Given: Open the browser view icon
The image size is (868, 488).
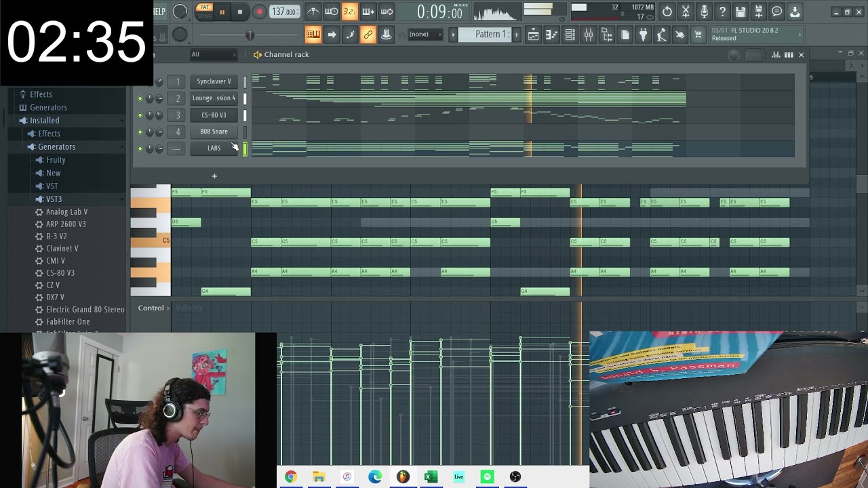Looking at the screenshot, I should pos(607,35).
